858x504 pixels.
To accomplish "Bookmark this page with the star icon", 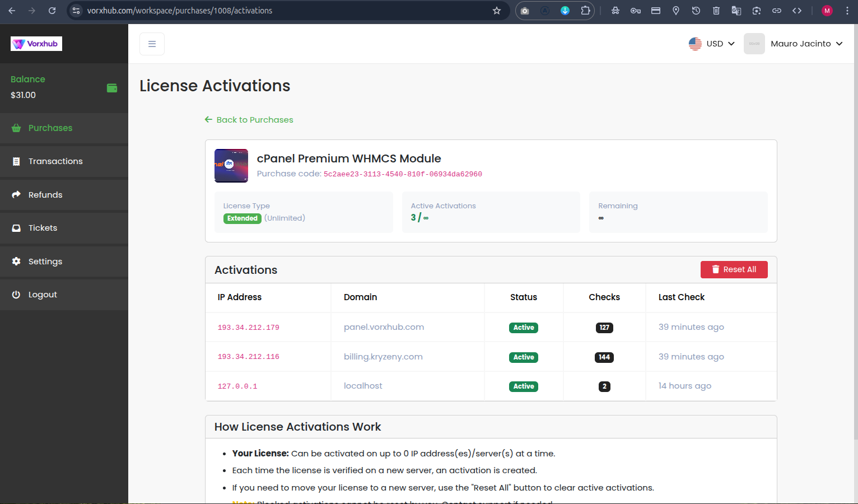I will [x=497, y=11].
